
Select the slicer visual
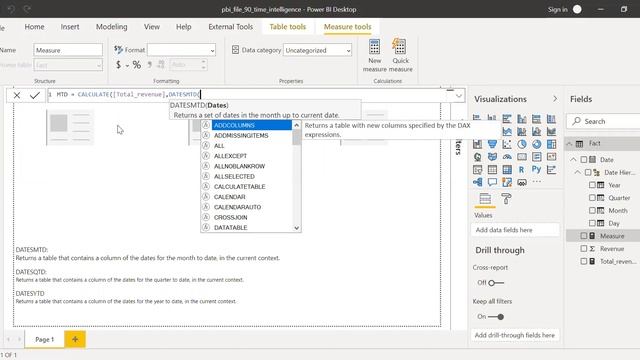click(478, 169)
